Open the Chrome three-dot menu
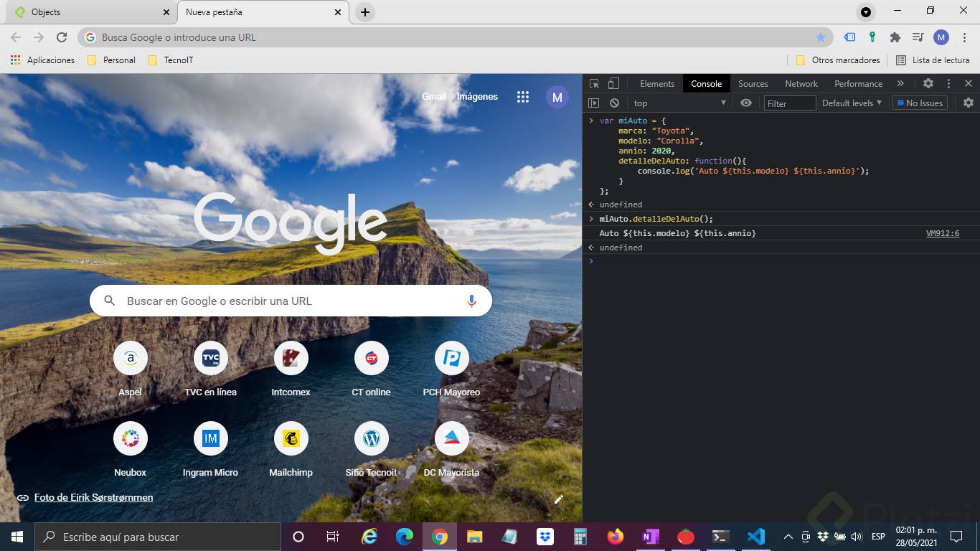 click(964, 37)
